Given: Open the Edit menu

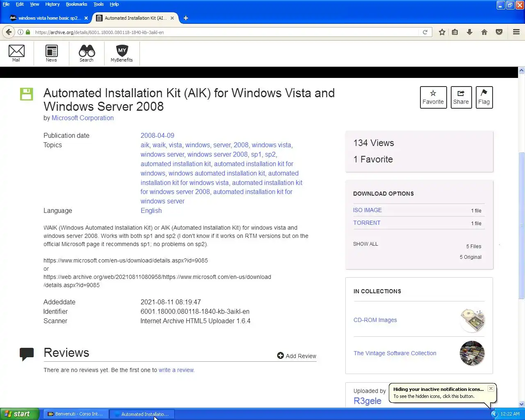Looking at the screenshot, I should [x=20, y=4].
